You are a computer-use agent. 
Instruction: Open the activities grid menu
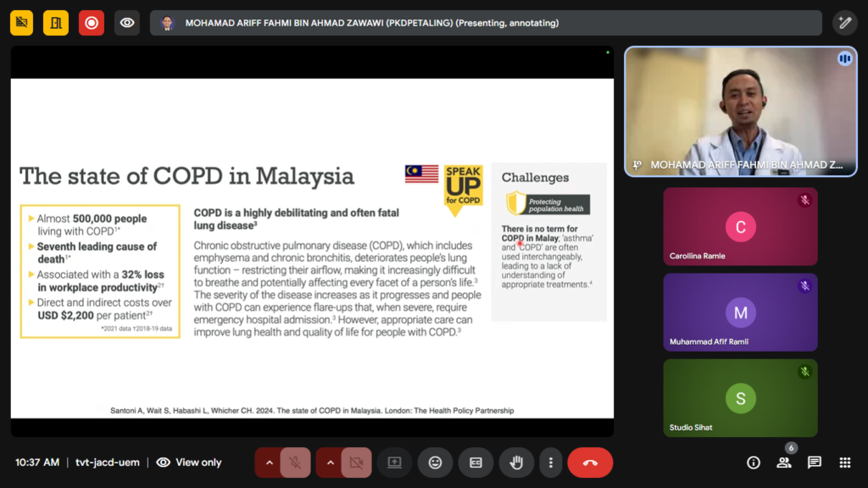pyautogui.click(x=844, y=463)
